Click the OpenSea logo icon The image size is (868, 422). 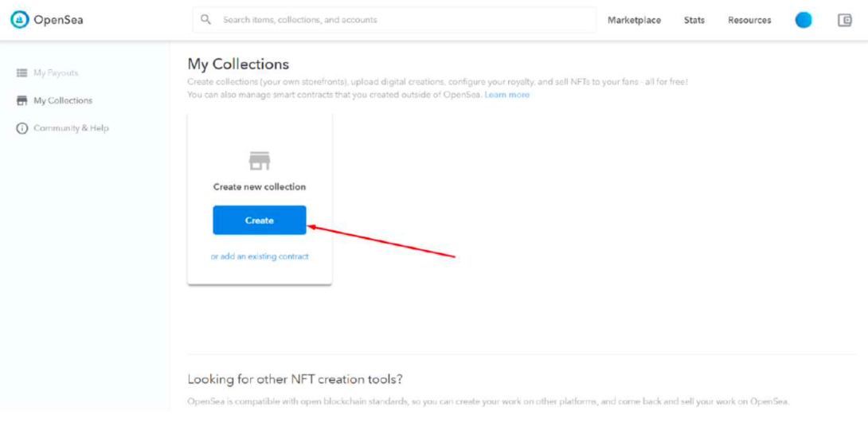19,20
